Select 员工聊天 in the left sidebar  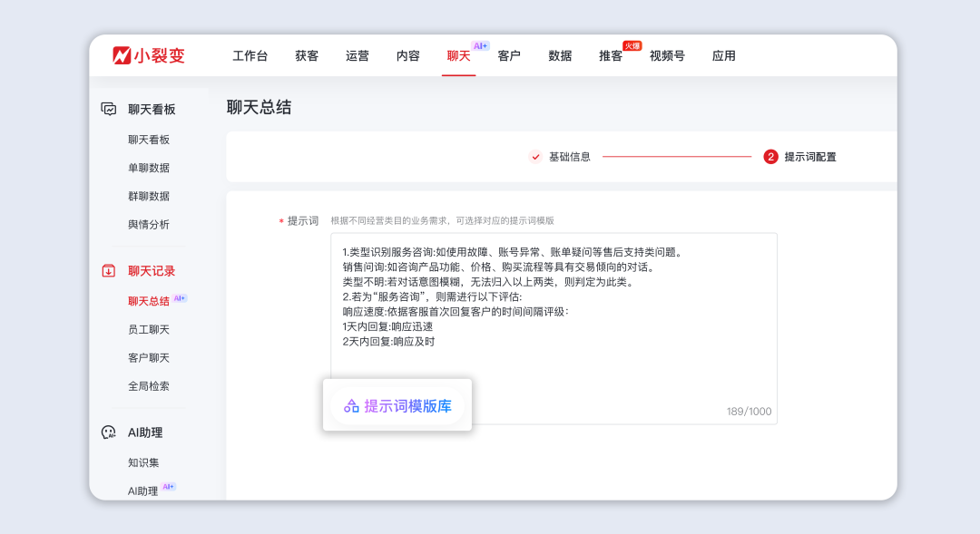151,329
